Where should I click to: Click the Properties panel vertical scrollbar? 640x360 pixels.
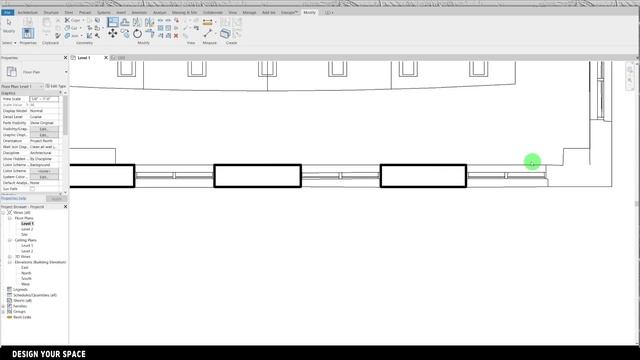[x=65, y=116]
